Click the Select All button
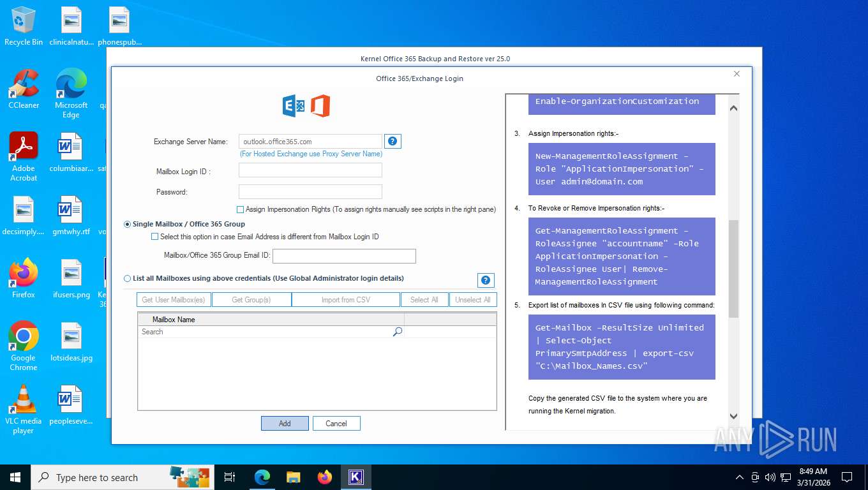Viewport: 868px width, 490px height. click(x=424, y=300)
